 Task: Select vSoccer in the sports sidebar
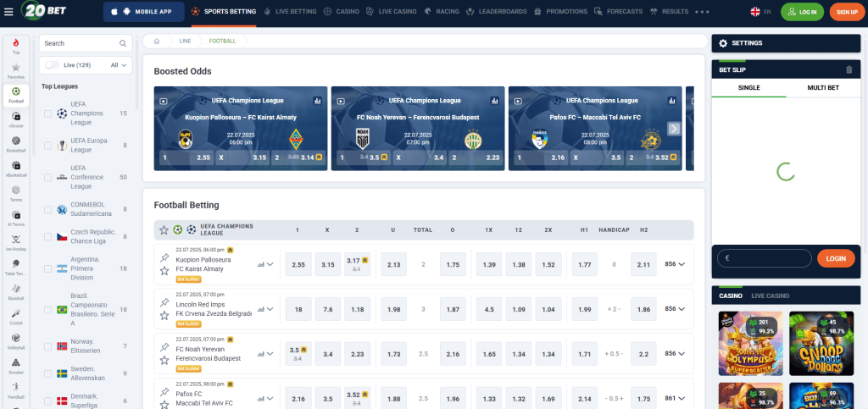click(x=16, y=120)
